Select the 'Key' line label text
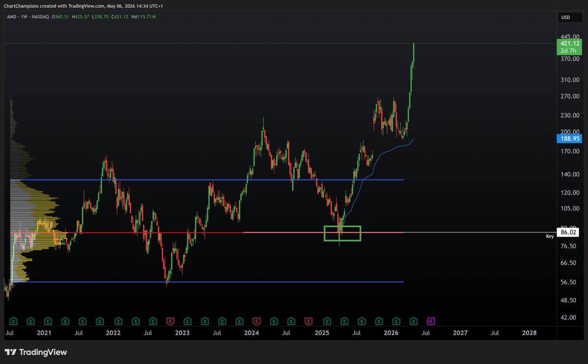Viewport: 588px width, 364px height. click(x=550, y=236)
